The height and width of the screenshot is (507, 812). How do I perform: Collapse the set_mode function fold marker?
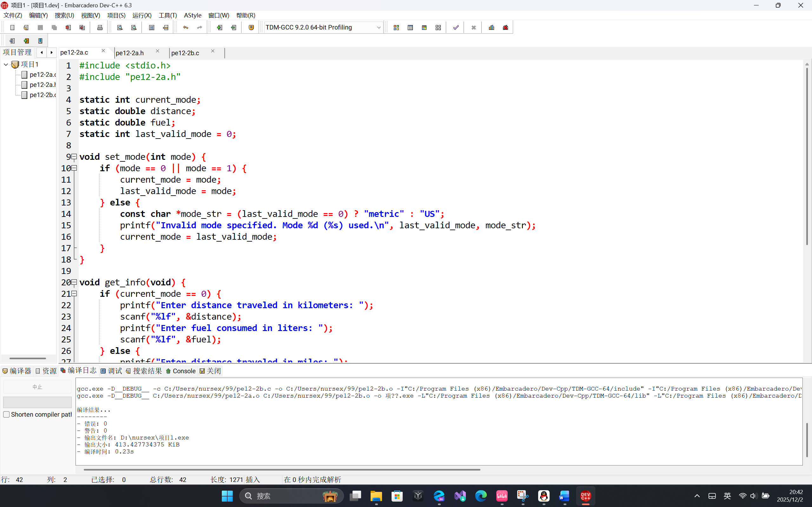[x=75, y=157]
